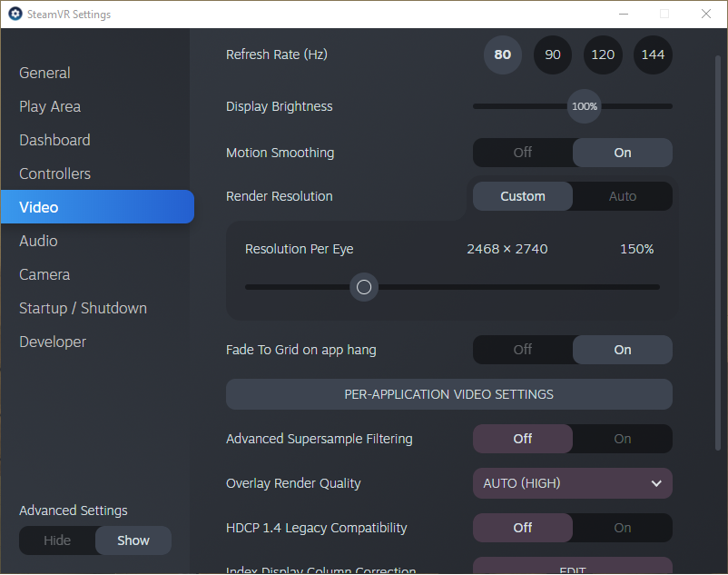
Task: Turn Advanced Supersample Filtering off
Action: point(523,439)
